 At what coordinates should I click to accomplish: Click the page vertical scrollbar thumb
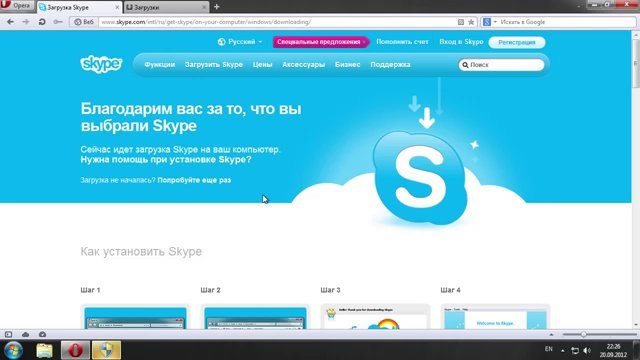(636, 64)
